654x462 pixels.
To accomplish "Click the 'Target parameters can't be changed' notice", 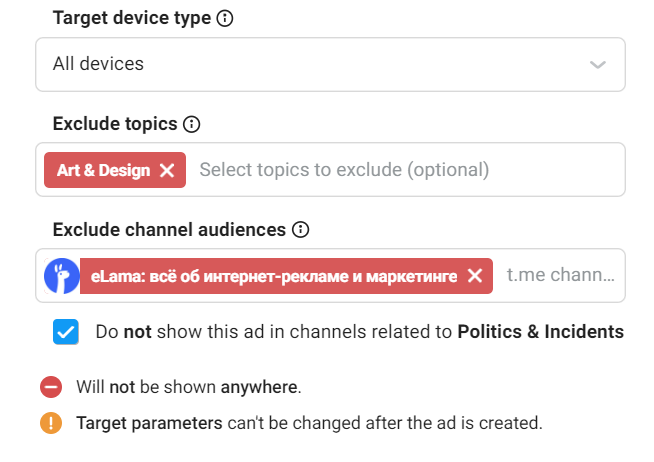I will (x=309, y=423).
